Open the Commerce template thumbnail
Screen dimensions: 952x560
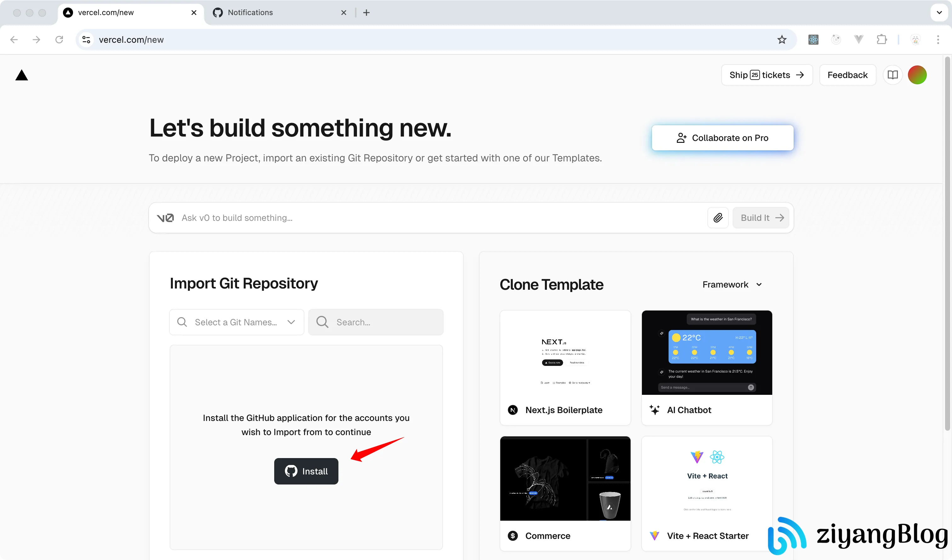(565, 479)
